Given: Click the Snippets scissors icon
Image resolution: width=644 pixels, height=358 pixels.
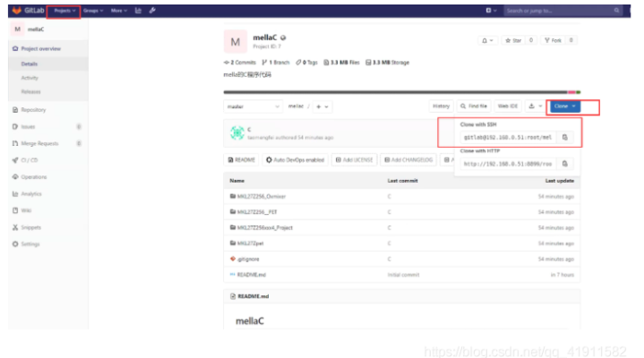Looking at the screenshot, I should tap(15, 227).
